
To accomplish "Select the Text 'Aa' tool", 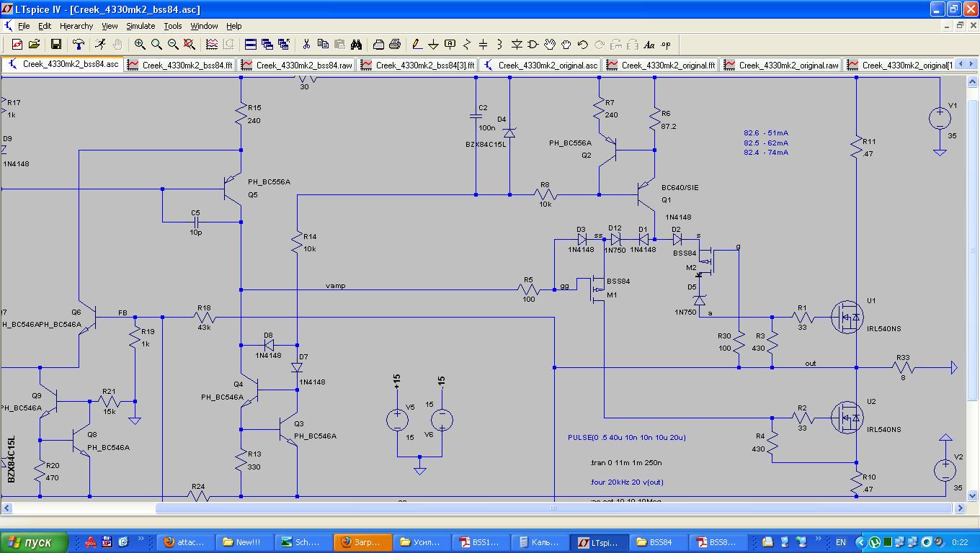I will (x=649, y=45).
